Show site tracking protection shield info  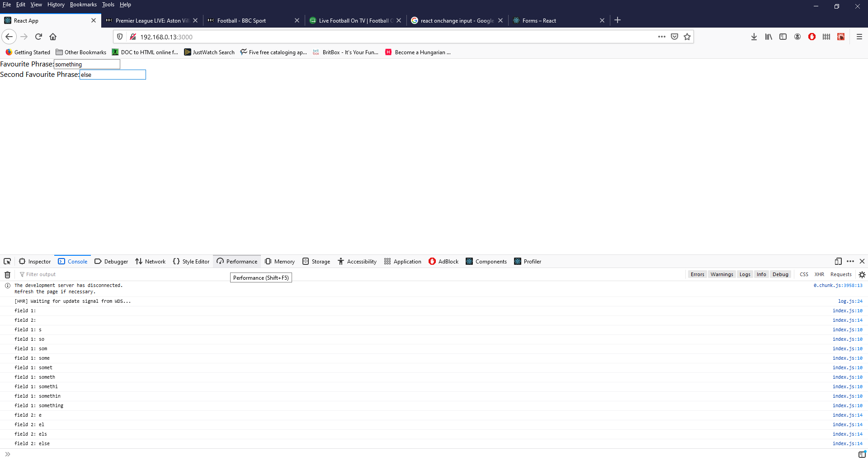(120, 37)
